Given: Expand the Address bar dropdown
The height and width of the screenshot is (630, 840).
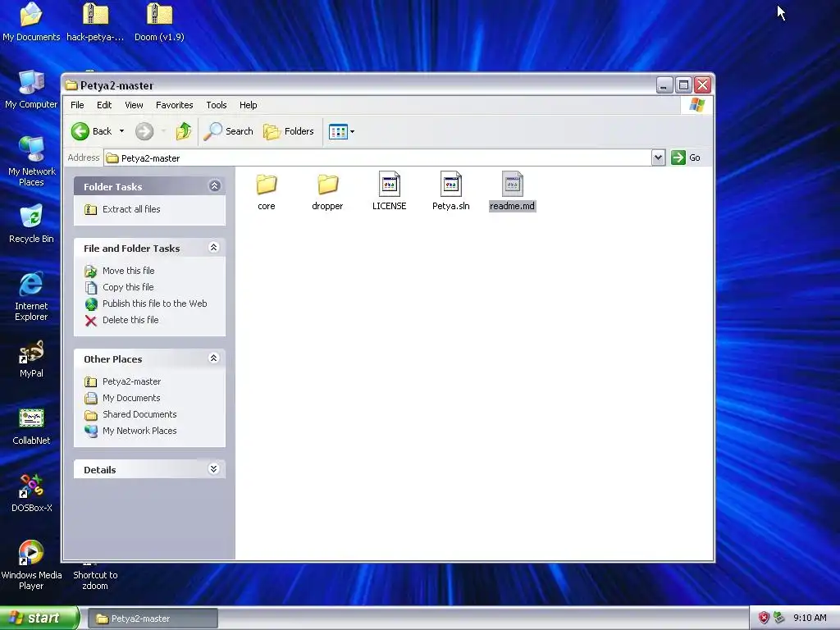Looking at the screenshot, I should 659,157.
